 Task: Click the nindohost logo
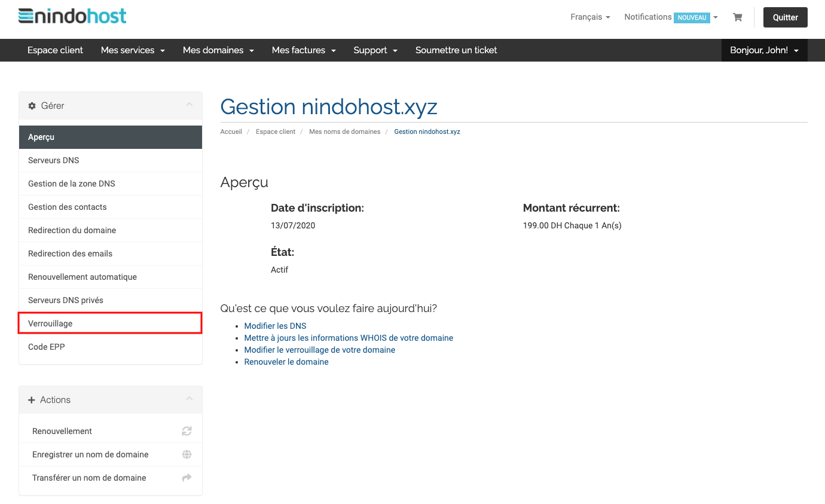(x=72, y=16)
